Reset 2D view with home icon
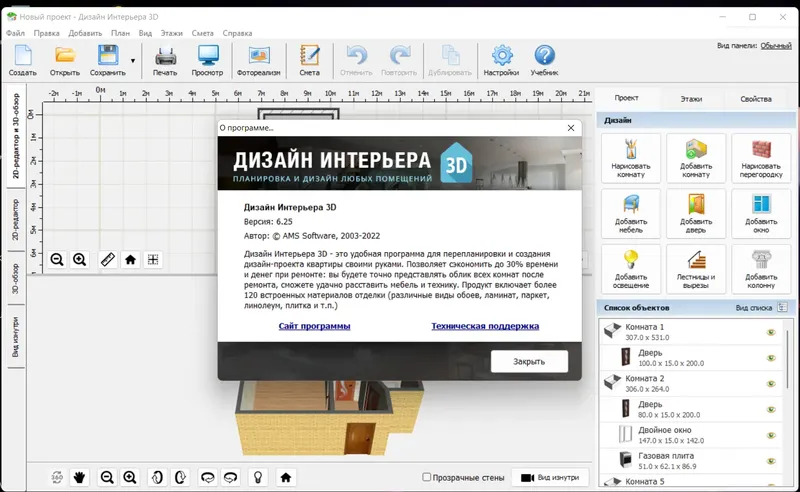This screenshot has width=800, height=492. point(130,260)
